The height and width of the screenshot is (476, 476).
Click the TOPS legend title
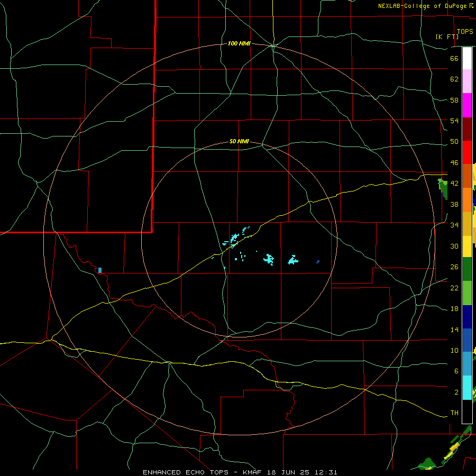(465, 32)
